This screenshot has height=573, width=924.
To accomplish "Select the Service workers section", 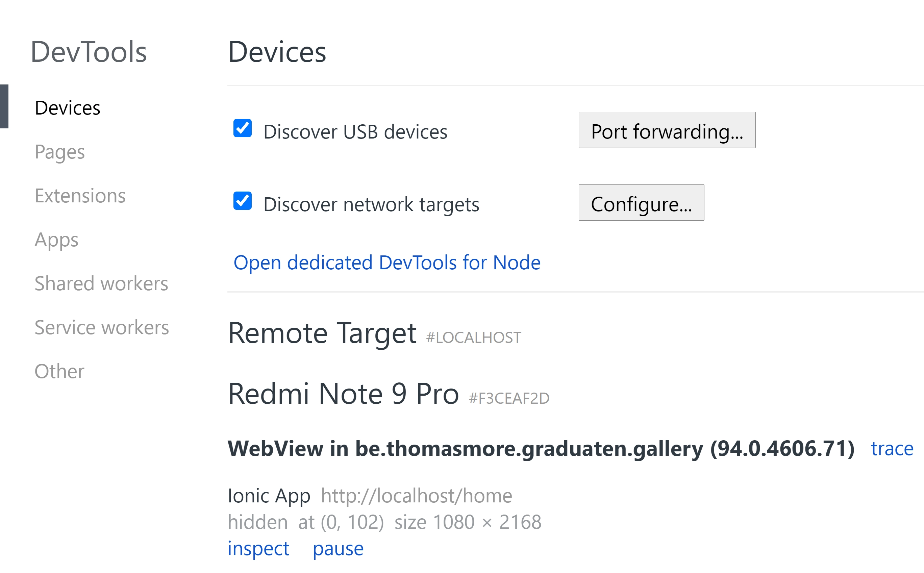I will 102,327.
